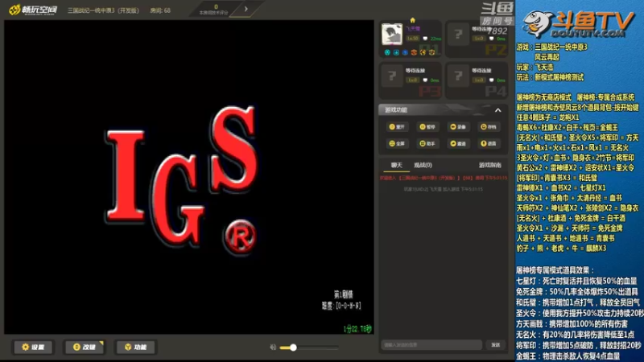644x362 pixels.
Task: Click the P1 player avatar thumbnail
Action: coord(392,34)
